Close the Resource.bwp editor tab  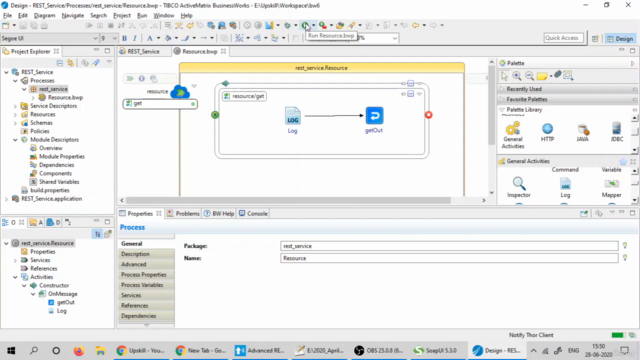click(224, 51)
